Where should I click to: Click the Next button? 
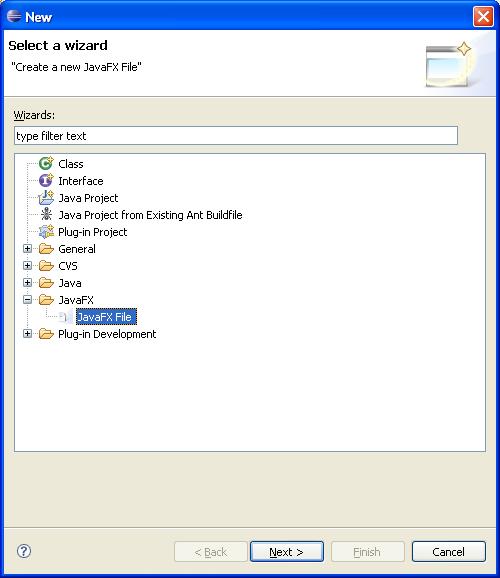tap(287, 551)
